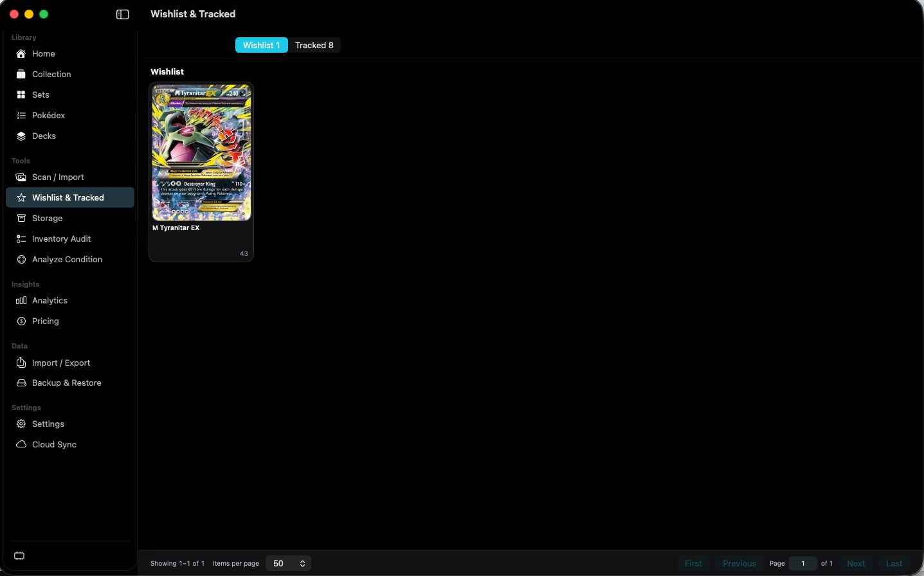This screenshot has height=576, width=924.
Task: Click the Storage archive box icon
Action: pyautogui.click(x=21, y=218)
